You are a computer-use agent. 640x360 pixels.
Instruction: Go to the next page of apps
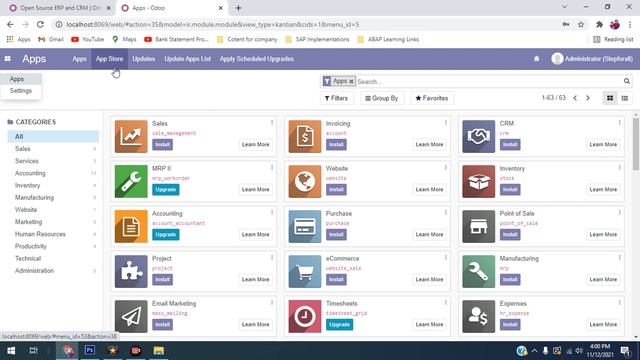[588, 98]
